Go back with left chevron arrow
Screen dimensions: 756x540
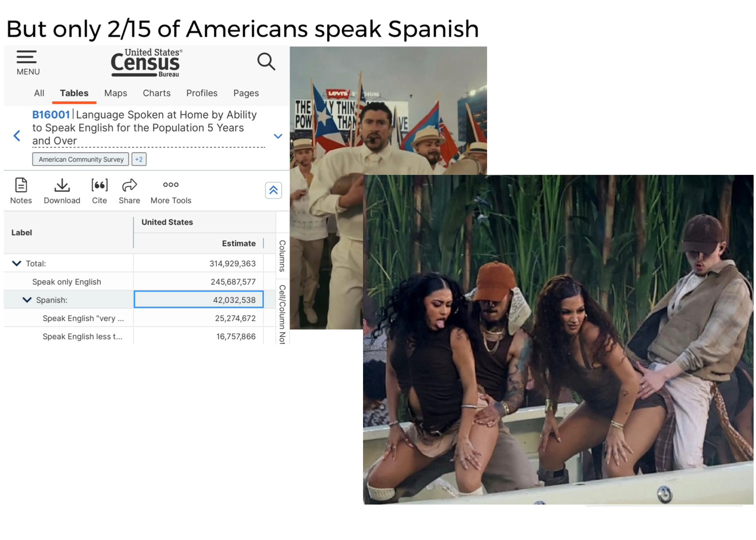point(17,135)
